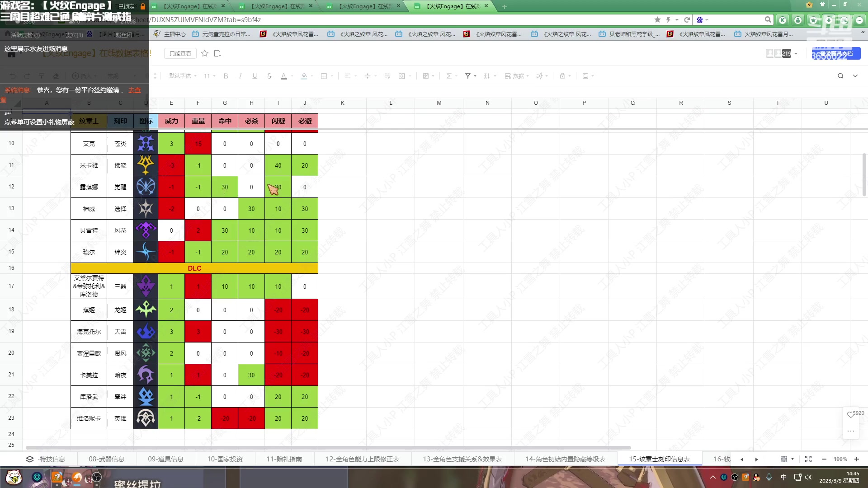Select the DLC merged header row
Screen dimensions: 868x488
coord(194,268)
